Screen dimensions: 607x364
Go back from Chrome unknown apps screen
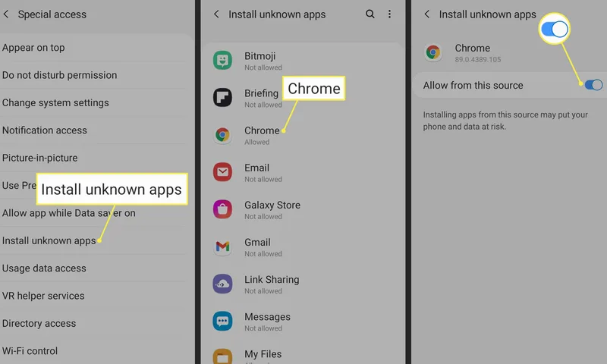[x=427, y=14]
